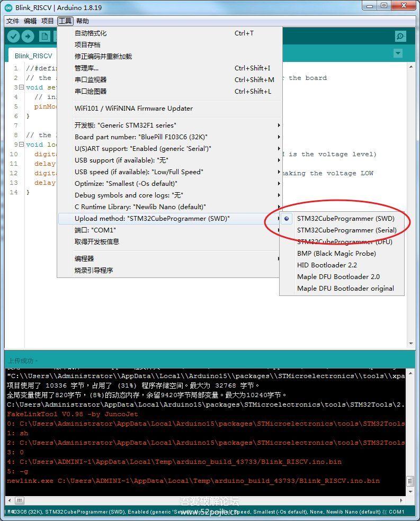Click the Upload arrow toolbar icon
Viewport: 420px width, 521px height.
click(x=28, y=36)
